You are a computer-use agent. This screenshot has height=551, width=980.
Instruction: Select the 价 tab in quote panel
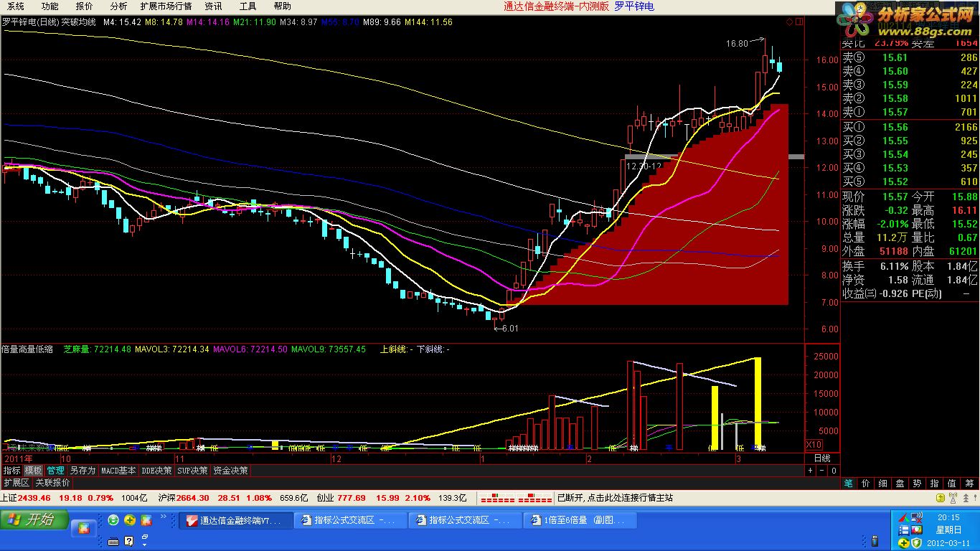866,484
